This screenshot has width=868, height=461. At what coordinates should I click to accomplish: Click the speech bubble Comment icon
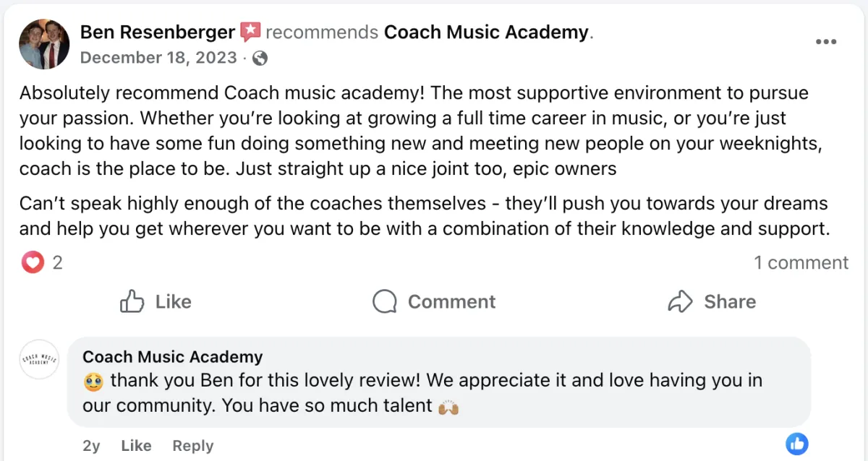pyautogui.click(x=385, y=301)
